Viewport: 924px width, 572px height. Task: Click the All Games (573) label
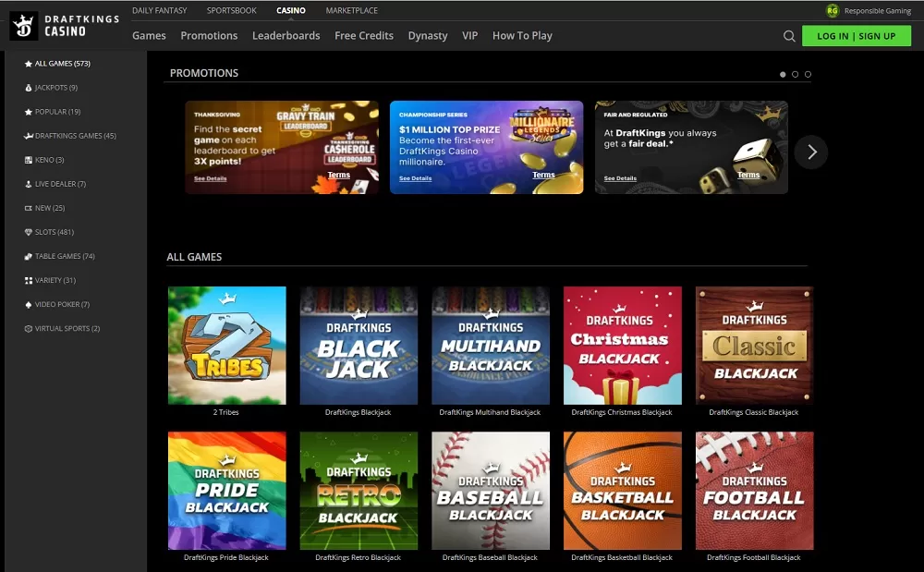(x=63, y=64)
